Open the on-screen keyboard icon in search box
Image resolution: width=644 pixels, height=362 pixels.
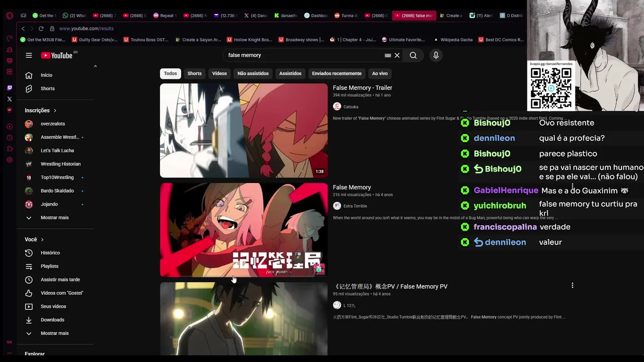click(x=387, y=55)
